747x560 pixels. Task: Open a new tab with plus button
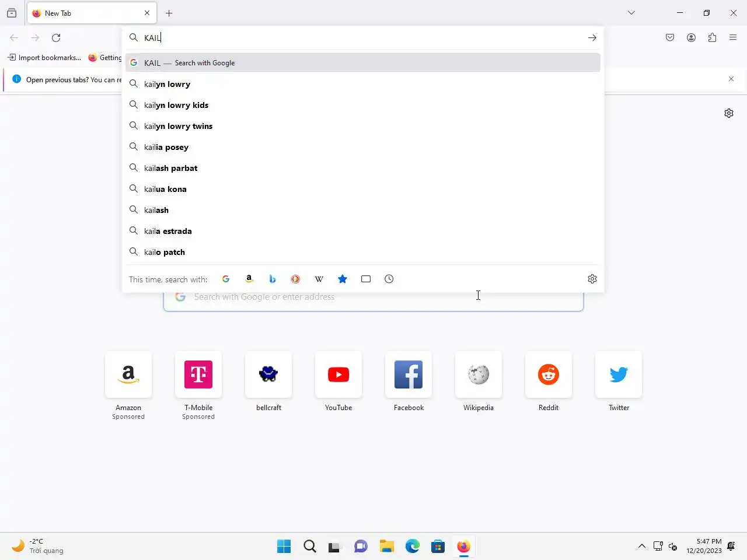169,13
